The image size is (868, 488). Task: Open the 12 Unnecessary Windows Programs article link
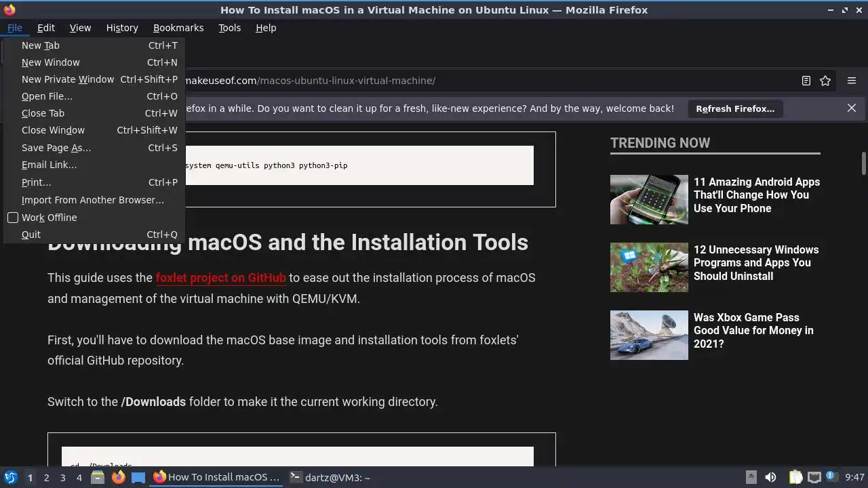[756, 263]
